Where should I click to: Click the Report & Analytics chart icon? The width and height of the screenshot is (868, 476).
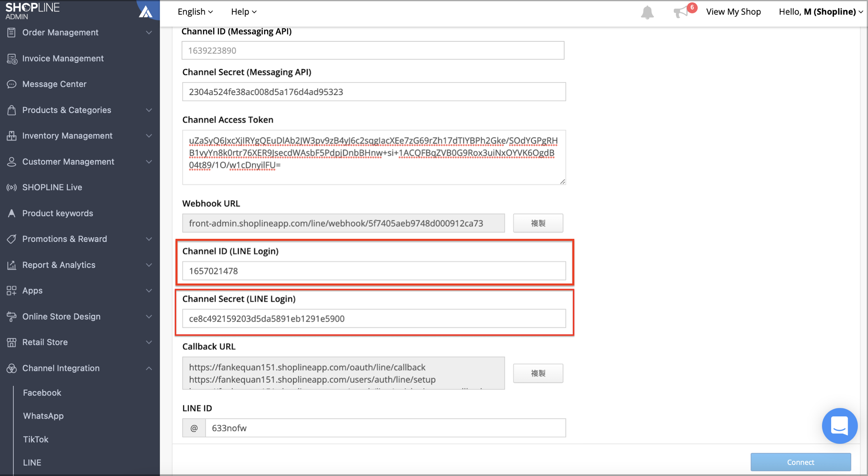pos(11,265)
